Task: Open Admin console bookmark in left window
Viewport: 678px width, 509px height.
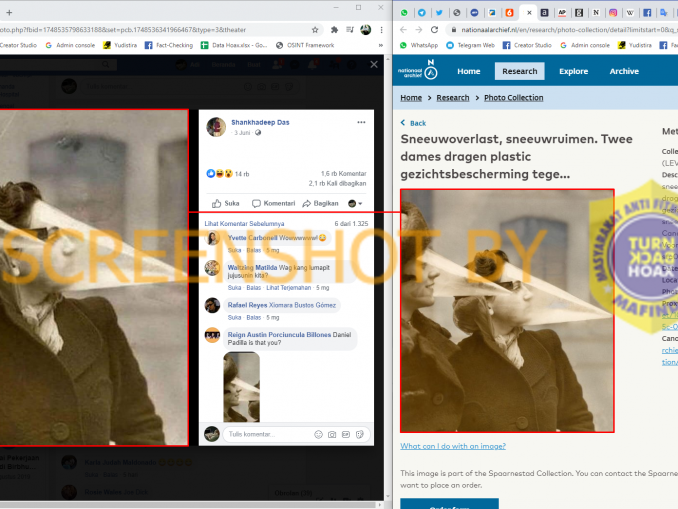Action: [x=70, y=45]
